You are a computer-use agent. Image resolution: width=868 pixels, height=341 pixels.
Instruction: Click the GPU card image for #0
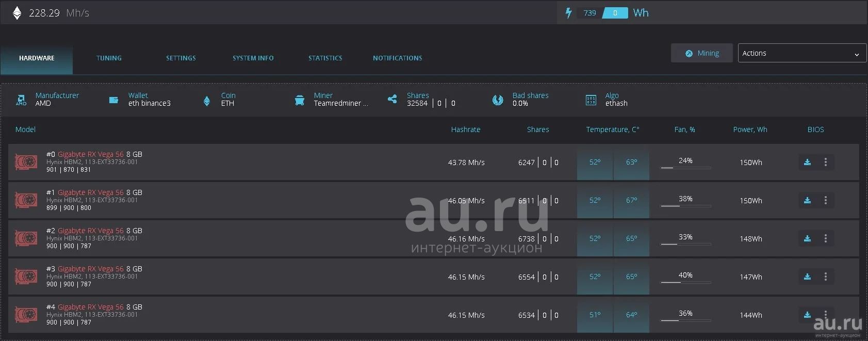point(26,162)
